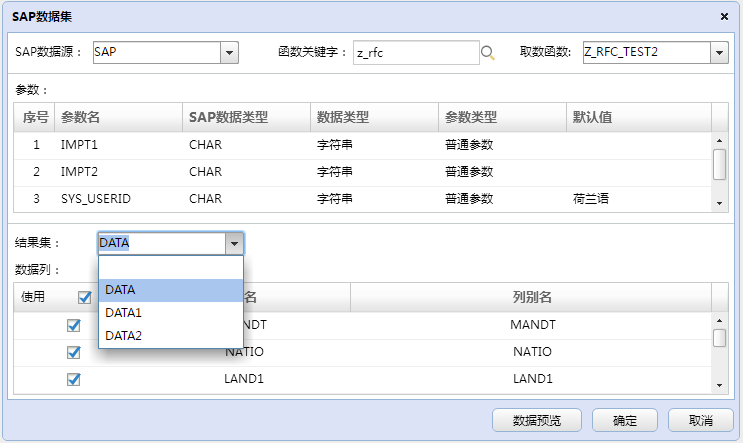Screen dimensions: 743x443
Task: Click the CHAR cell in IMPT1 row
Action: pyautogui.click(x=246, y=145)
